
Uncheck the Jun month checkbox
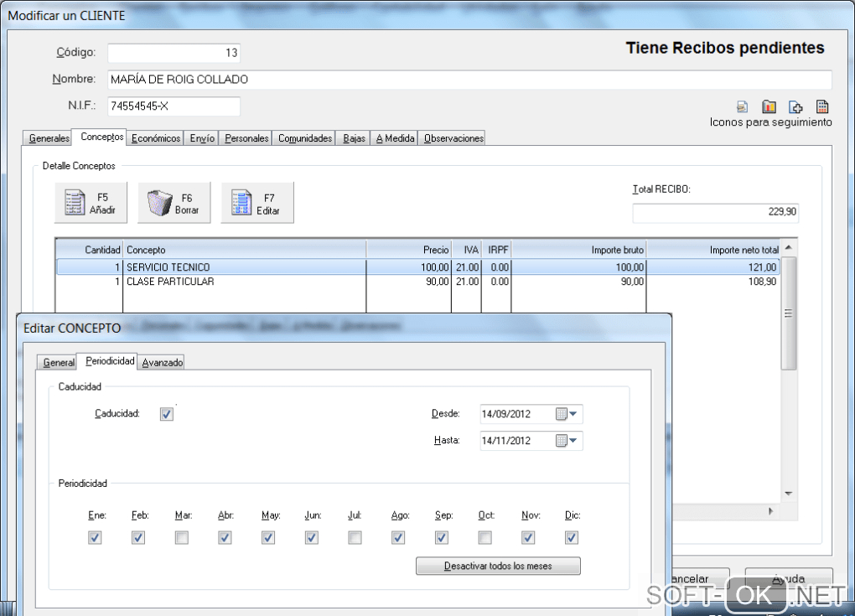[x=311, y=538]
